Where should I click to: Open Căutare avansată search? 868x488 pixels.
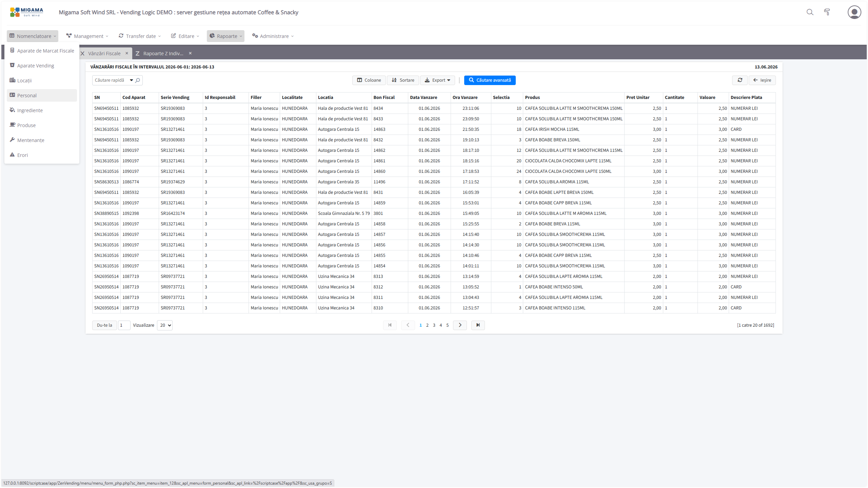coord(490,80)
